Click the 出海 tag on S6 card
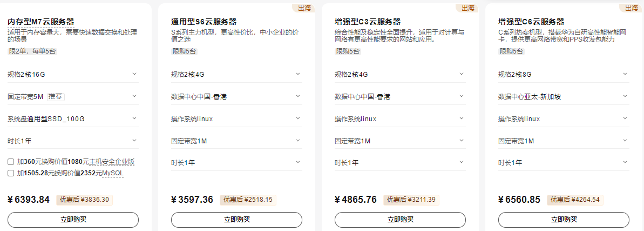Screen dimensions: 644x231 [304, 8]
